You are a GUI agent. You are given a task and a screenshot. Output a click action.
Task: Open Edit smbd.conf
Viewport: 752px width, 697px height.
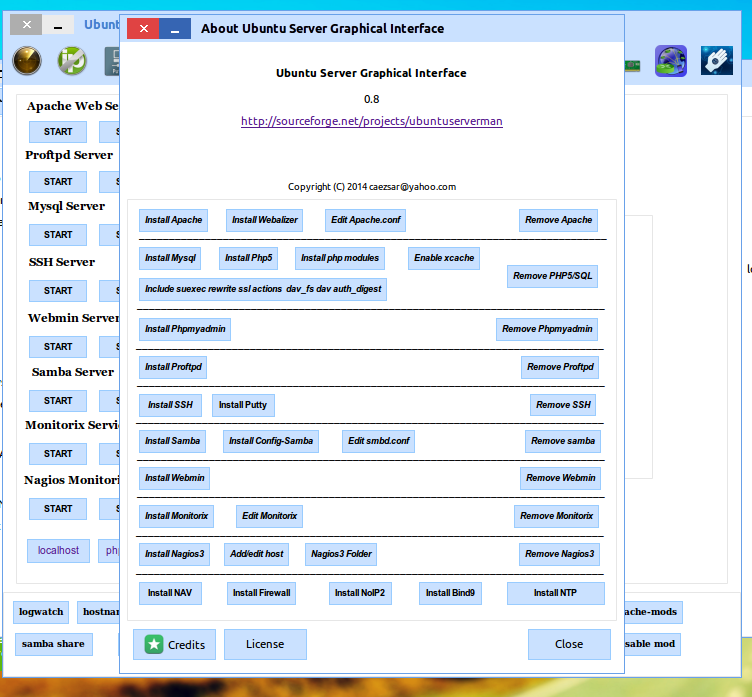[x=378, y=441]
